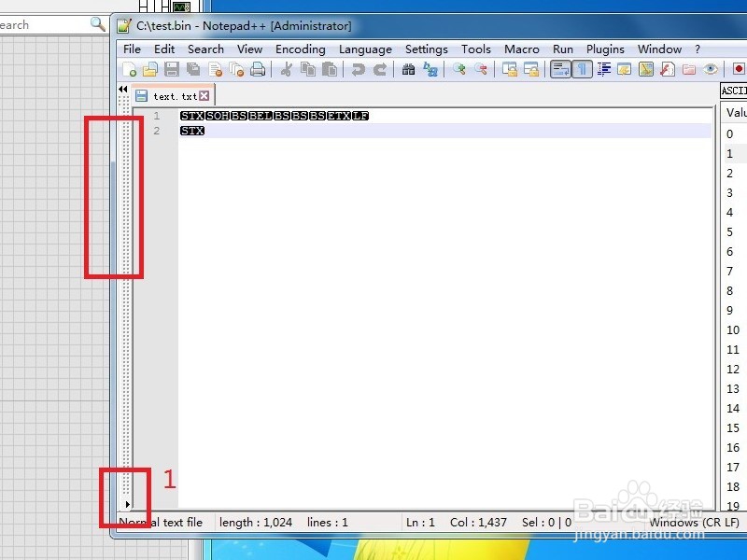
Task: Expand the panel with bottom right-arrow
Action: click(127, 503)
